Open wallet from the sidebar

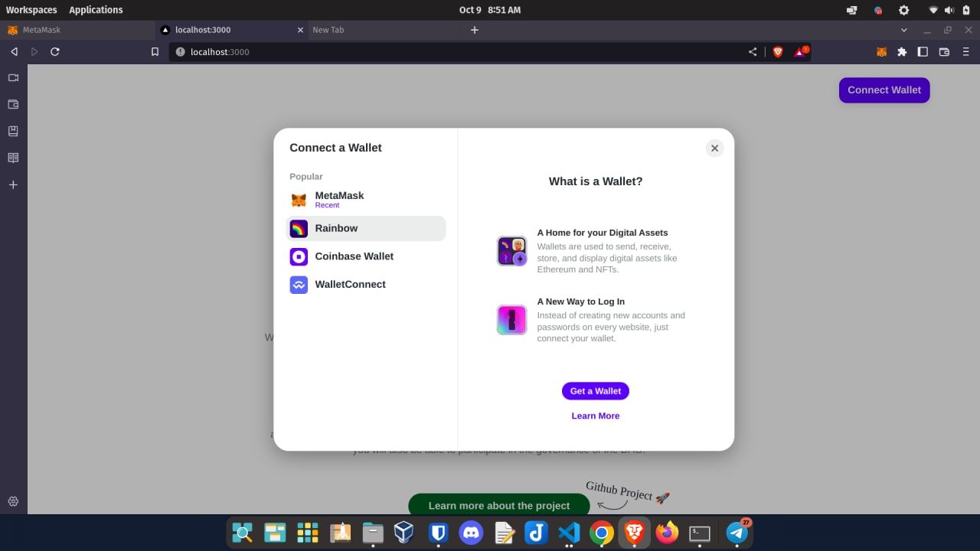13,105
